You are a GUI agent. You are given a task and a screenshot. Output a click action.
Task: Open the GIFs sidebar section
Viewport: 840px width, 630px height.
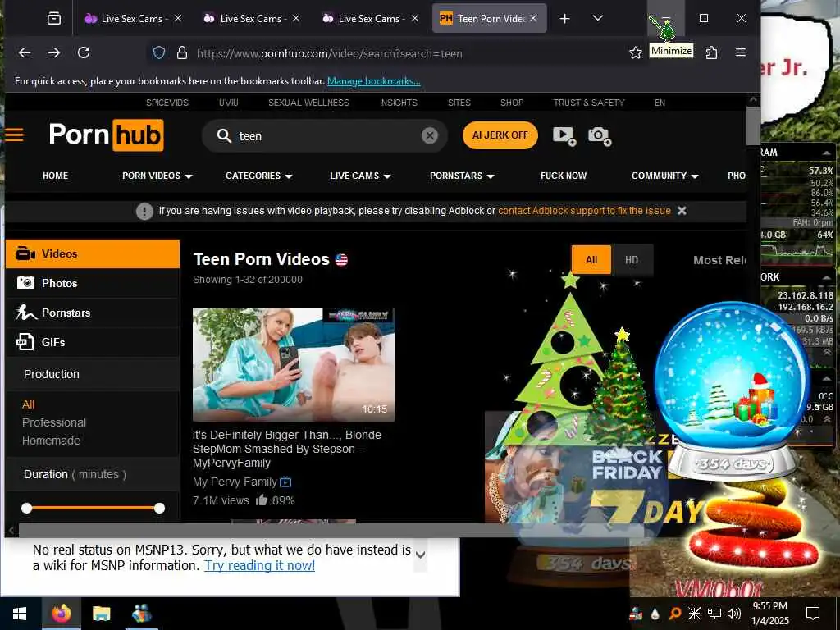click(93, 342)
